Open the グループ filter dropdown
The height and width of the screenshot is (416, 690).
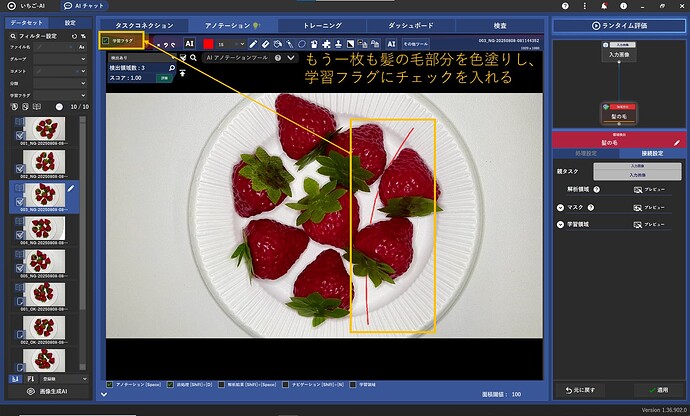[x=60, y=59]
